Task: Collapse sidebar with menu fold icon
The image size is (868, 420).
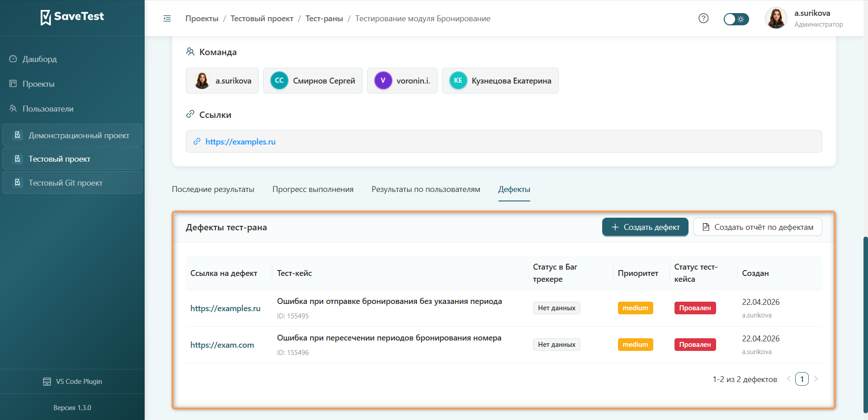Action: pos(167,19)
